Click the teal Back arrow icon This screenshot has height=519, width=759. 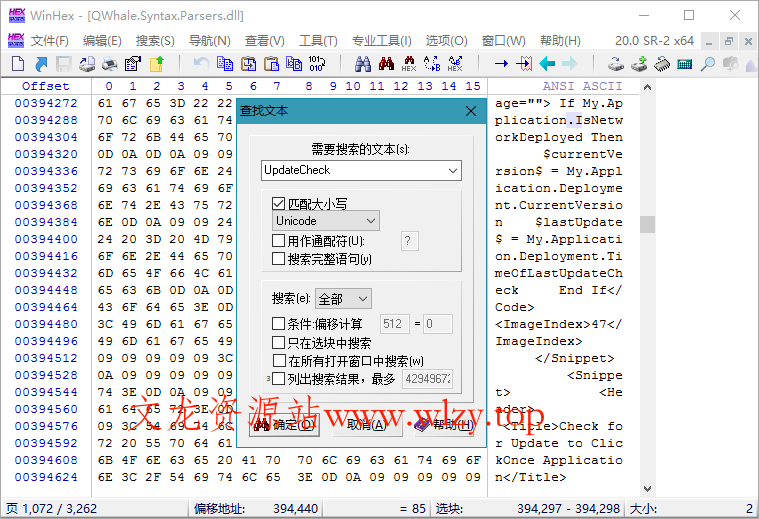[547, 63]
